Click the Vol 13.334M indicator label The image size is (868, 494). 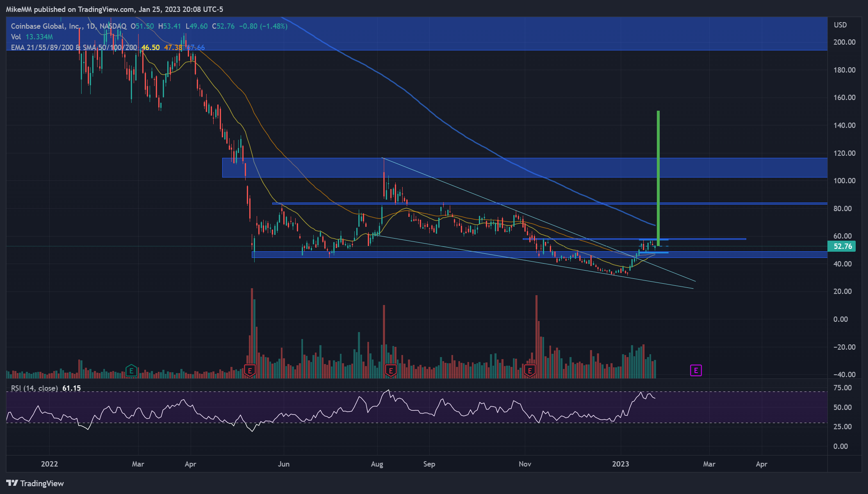coord(32,37)
